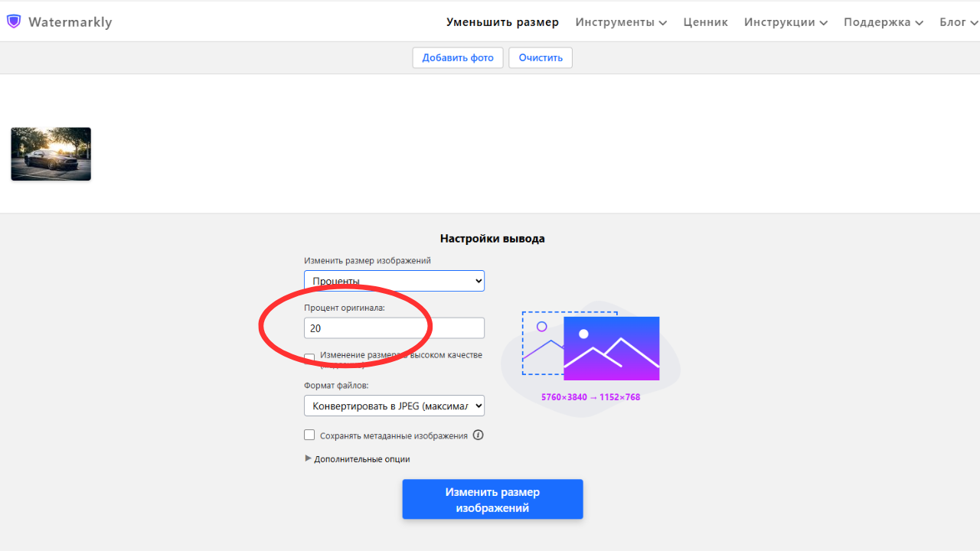Open the Проценты resize mode dropdown

pos(394,281)
